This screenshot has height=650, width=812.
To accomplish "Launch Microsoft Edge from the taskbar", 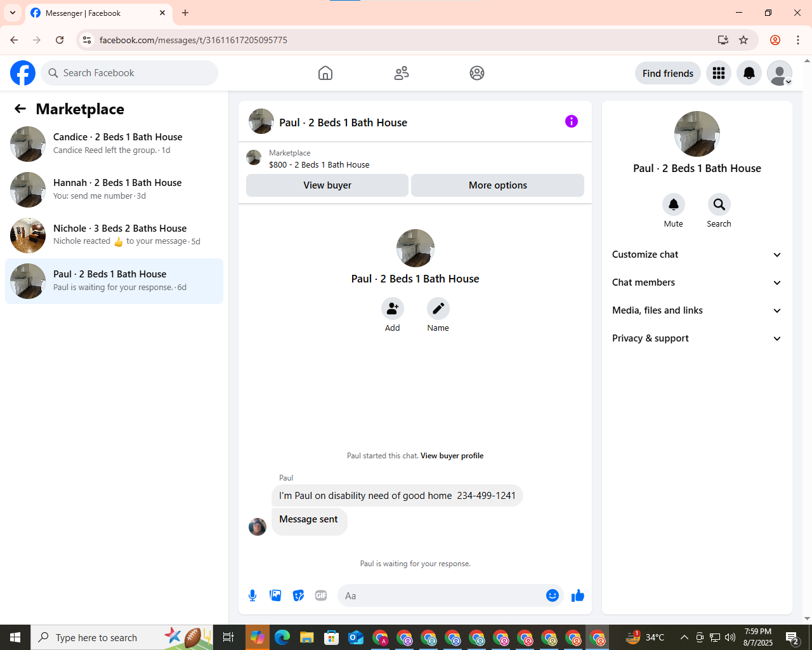I will tap(282, 637).
